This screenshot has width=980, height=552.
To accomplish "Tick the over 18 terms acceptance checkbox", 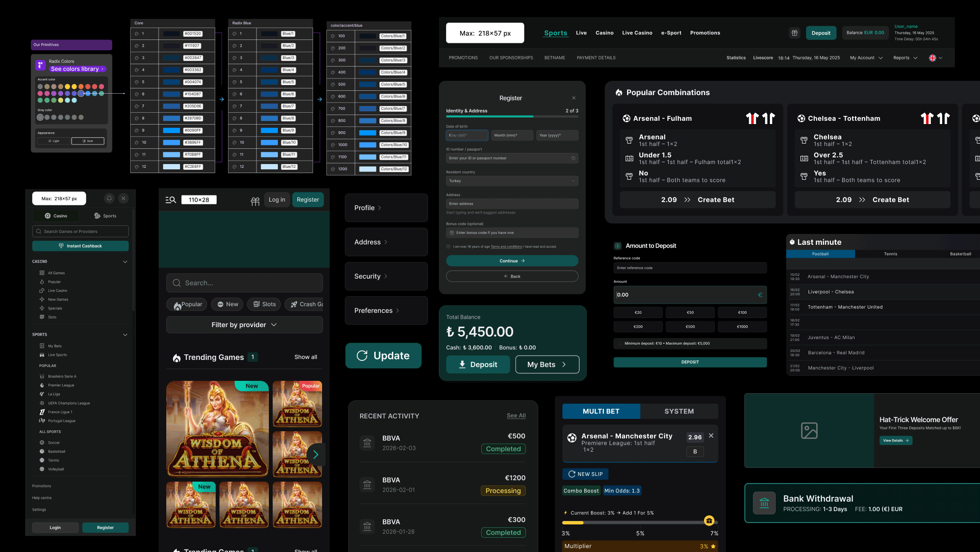I will 448,246.
